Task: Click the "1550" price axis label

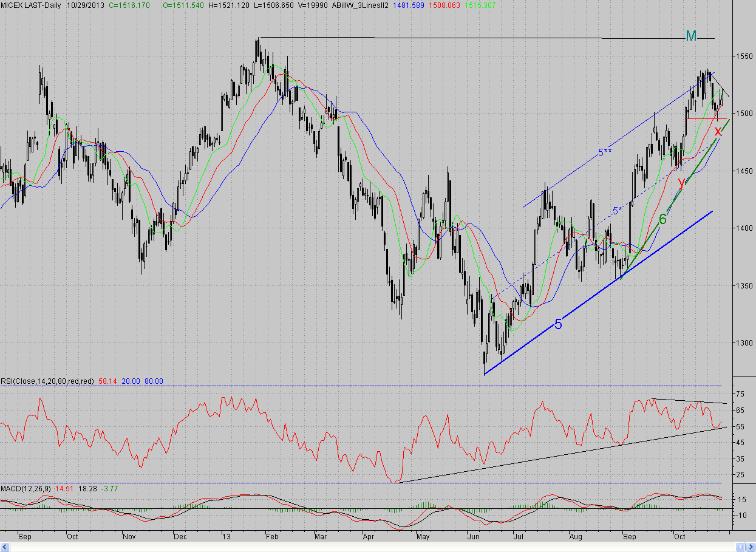Action: click(x=744, y=56)
